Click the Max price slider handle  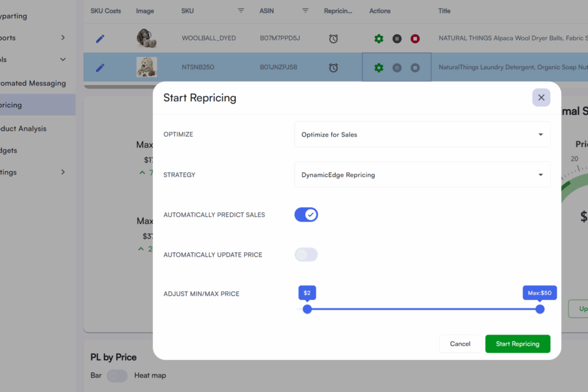[x=540, y=309]
